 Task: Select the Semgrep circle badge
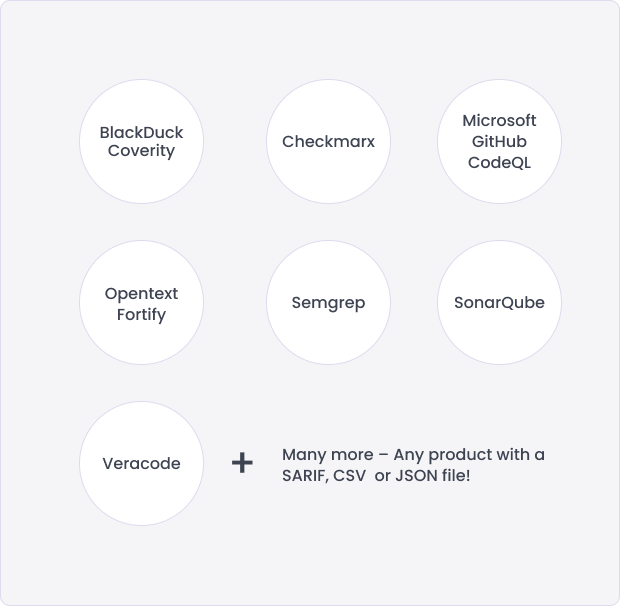tap(328, 302)
